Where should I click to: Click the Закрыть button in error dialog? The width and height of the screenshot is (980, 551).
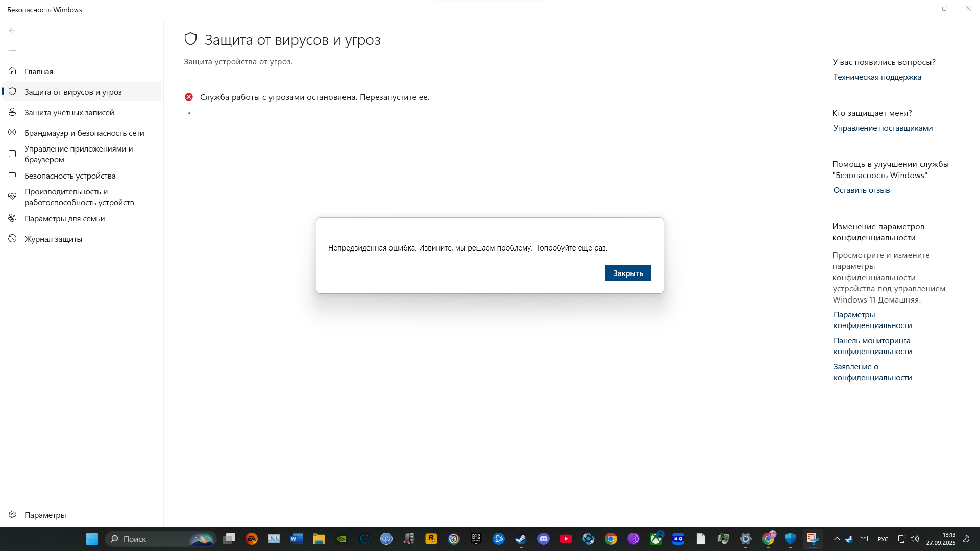(628, 273)
